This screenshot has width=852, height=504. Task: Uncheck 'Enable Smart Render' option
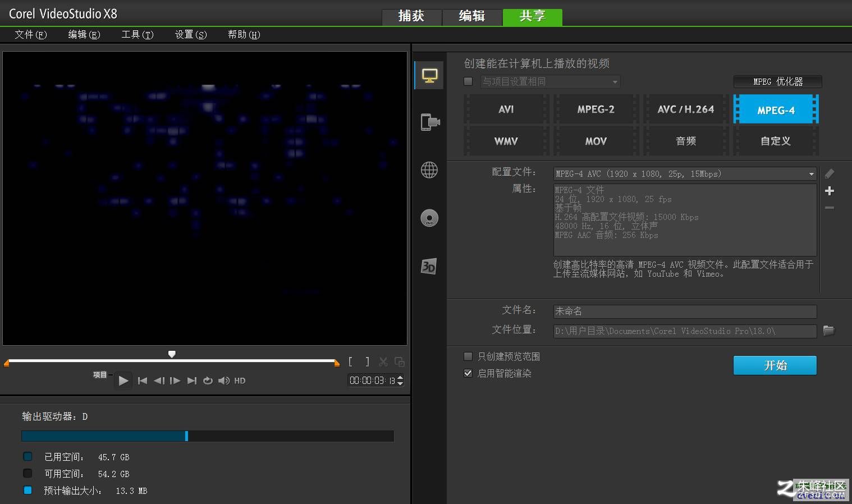[x=468, y=373]
